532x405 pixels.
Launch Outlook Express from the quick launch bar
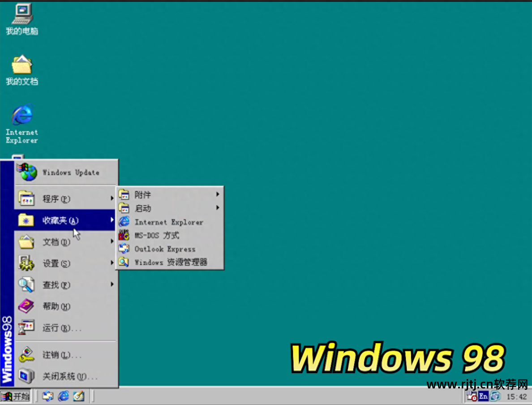point(48,396)
